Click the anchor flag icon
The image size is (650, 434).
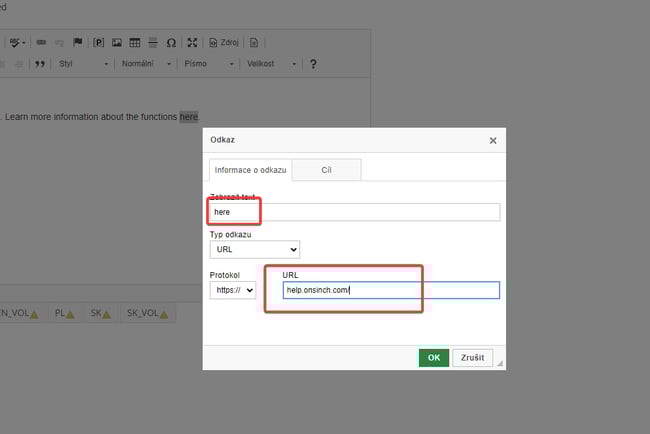78,42
